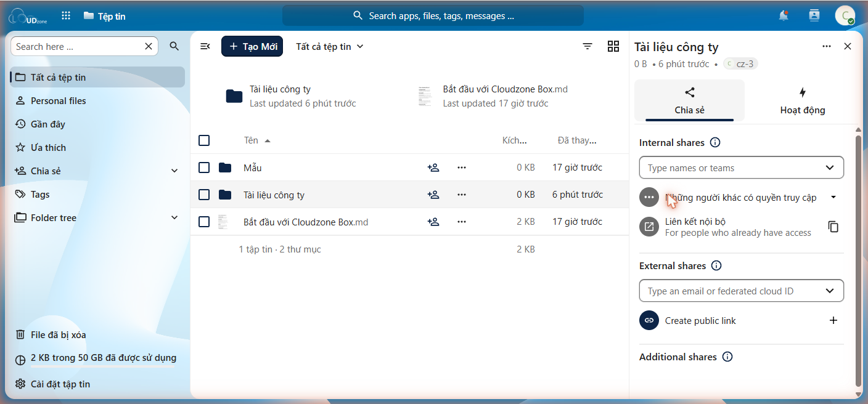The height and width of the screenshot is (404, 868).
Task: Open the Tất cả tệp tin dropdown
Action: pos(330,46)
